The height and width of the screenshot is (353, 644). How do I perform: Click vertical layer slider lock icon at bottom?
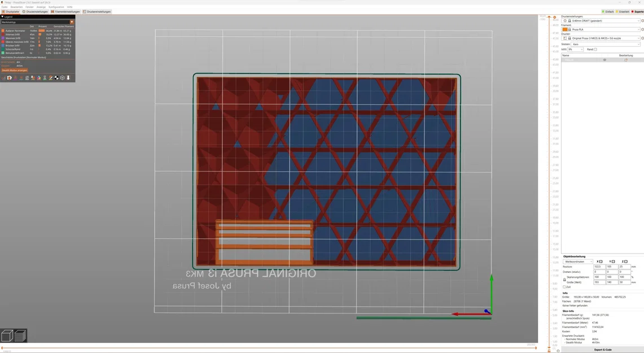click(x=549, y=351)
